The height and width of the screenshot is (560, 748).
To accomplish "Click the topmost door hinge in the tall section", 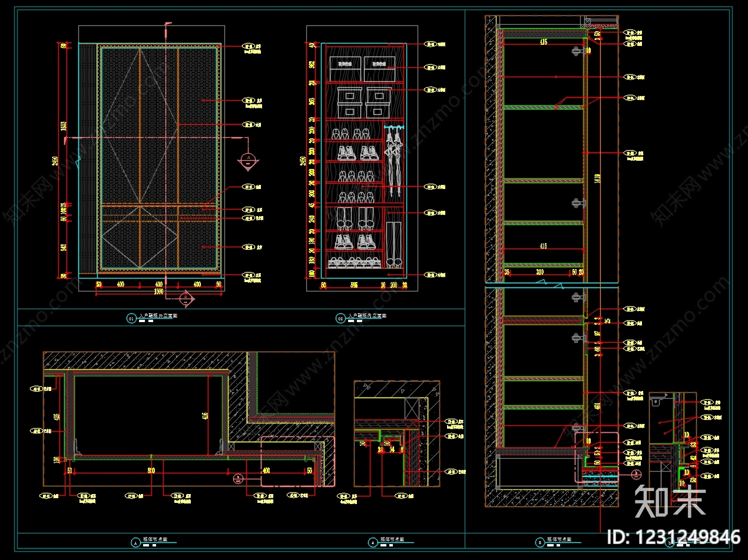I will pyautogui.click(x=577, y=51).
